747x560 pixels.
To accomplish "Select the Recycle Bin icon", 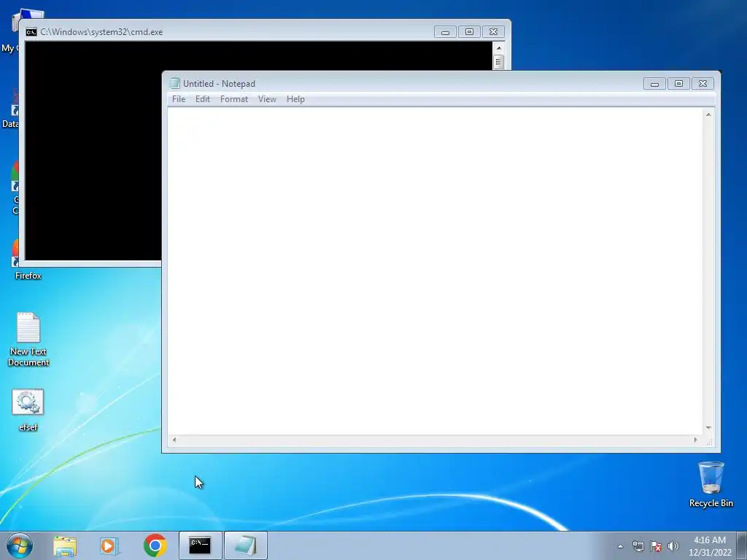I will pyautogui.click(x=711, y=484).
